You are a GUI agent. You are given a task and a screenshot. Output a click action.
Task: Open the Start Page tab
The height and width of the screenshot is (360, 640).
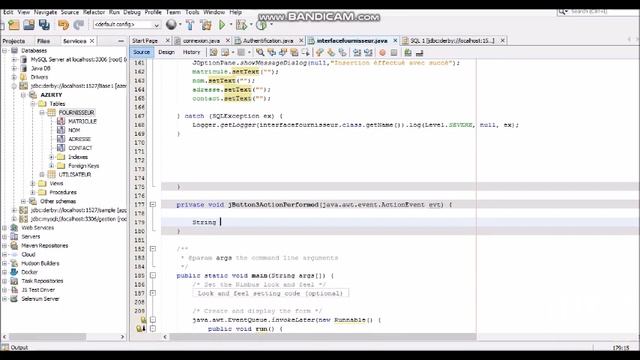[145, 41]
